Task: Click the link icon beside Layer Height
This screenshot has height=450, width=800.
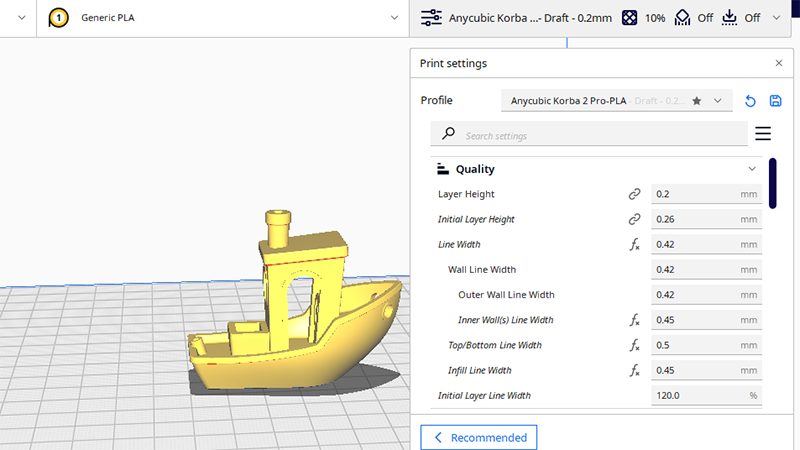Action: coord(634,194)
